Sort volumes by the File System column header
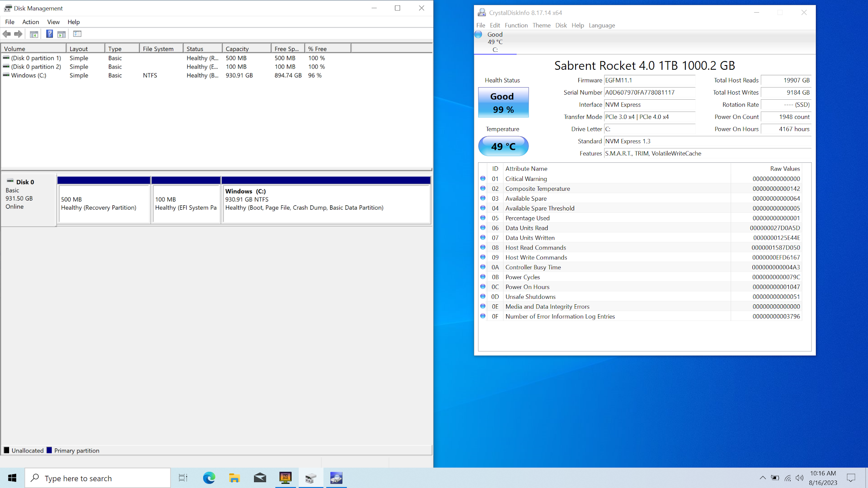Image resolution: width=868 pixels, height=488 pixels. pos(161,48)
